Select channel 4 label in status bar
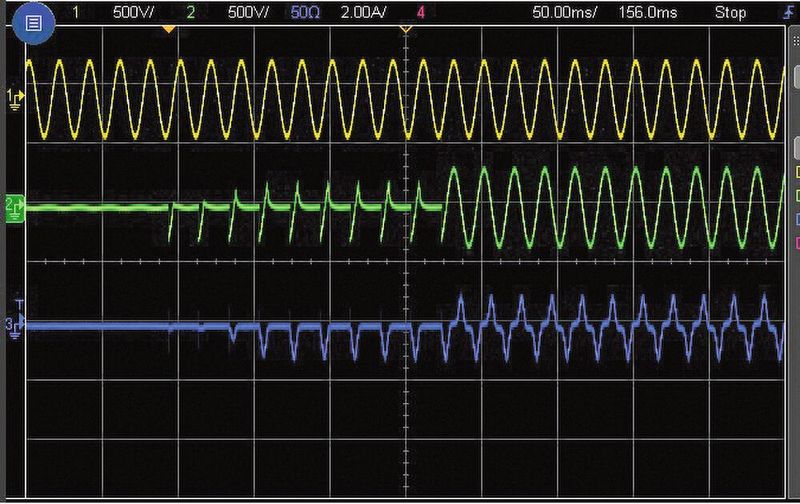Image resolution: width=800 pixels, height=504 pixels. tap(421, 13)
